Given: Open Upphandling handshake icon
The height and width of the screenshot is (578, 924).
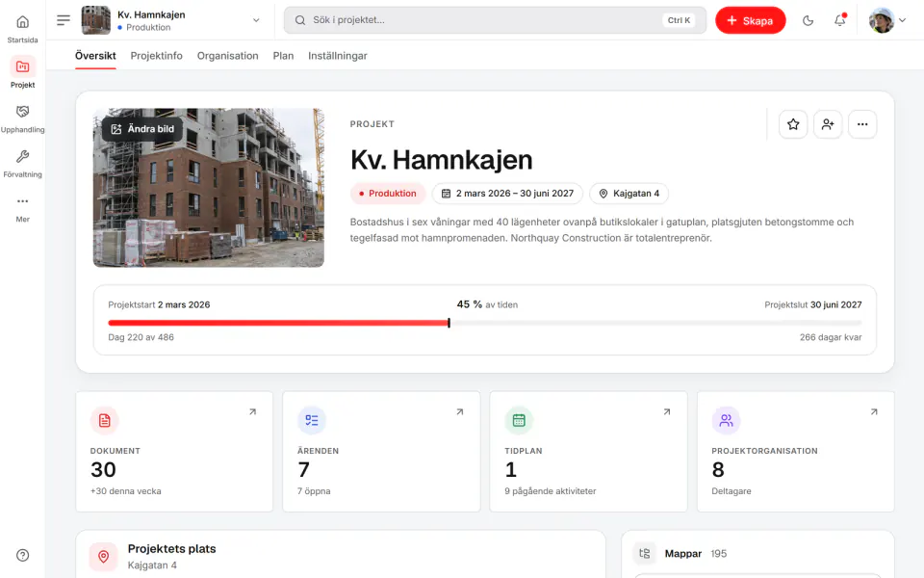Looking at the screenshot, I should (x=22, y=112).
